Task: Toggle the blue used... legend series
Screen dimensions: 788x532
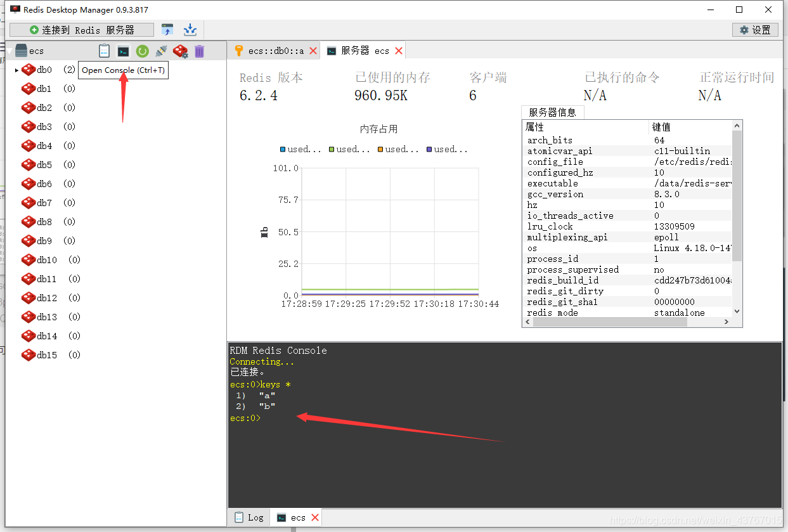Action: (x=301, y=150)
